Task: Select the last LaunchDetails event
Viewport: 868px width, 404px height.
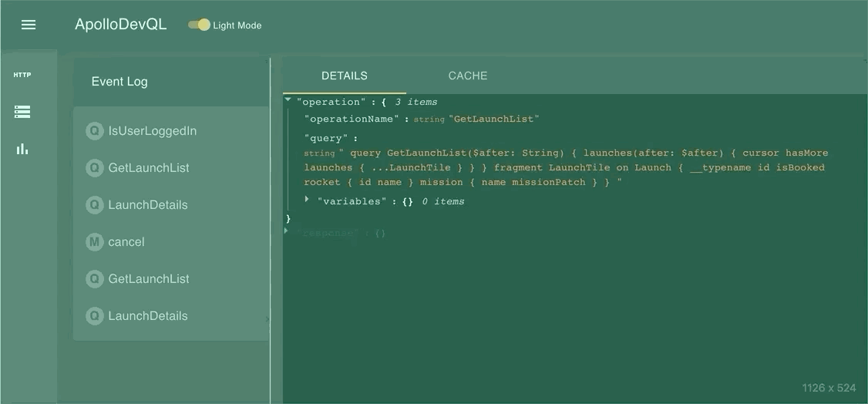Action: 171,316
